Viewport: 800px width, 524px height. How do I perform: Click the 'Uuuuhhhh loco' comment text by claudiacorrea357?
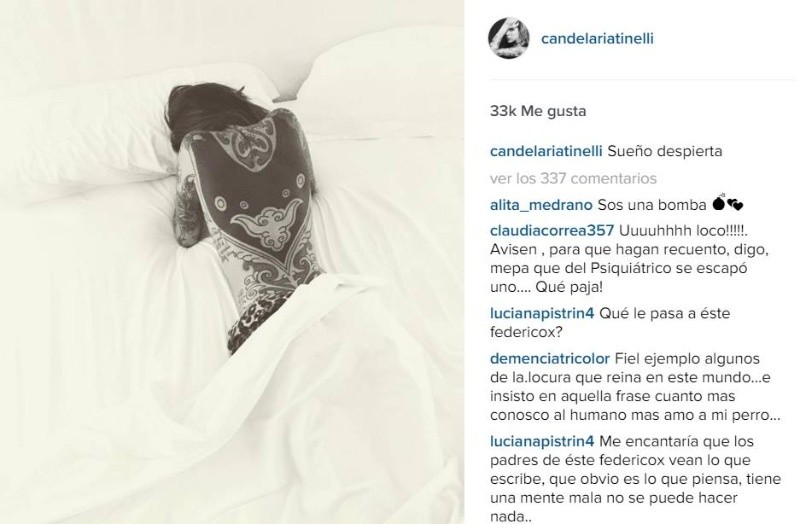(630, 259)
